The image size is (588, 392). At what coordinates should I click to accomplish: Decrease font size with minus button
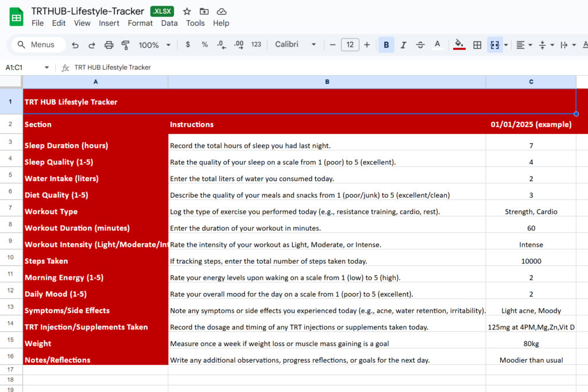332,45
